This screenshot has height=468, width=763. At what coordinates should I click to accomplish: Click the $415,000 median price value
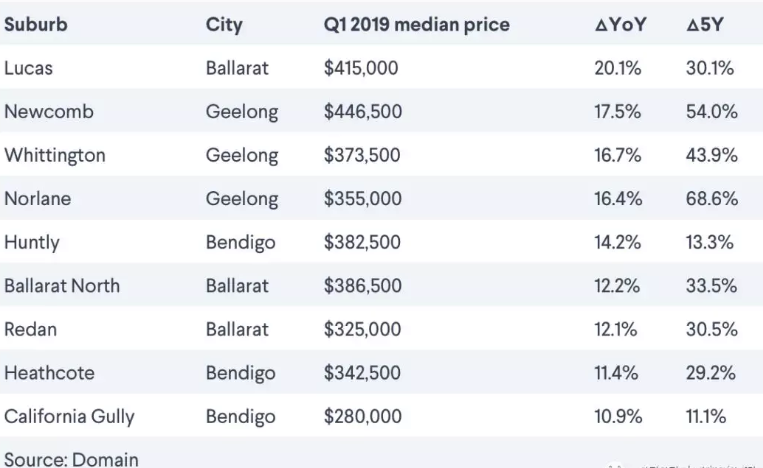coord(361,68)
